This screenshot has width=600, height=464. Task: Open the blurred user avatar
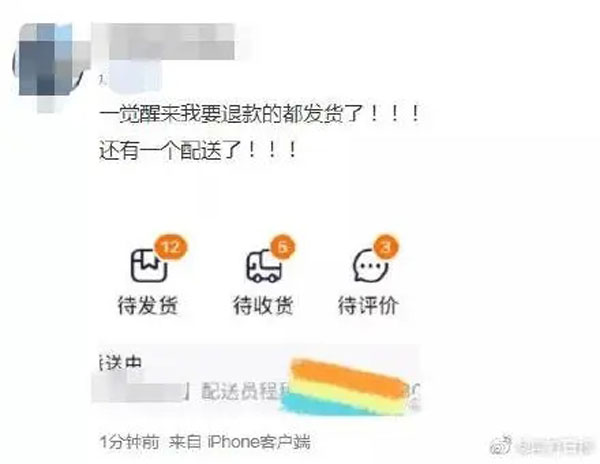click(52, 65)
